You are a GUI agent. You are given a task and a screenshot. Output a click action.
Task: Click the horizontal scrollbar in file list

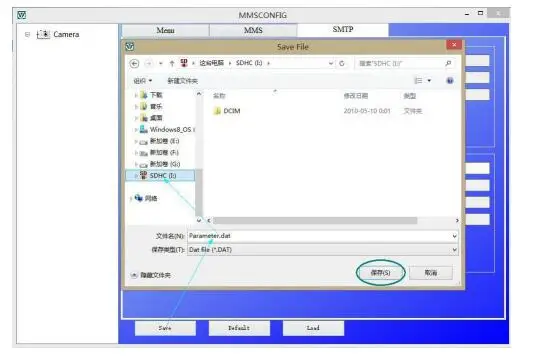coord(315,221)
